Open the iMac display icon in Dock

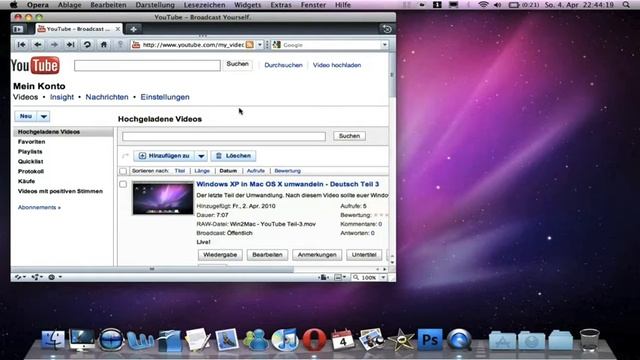[x=82, y=340]
